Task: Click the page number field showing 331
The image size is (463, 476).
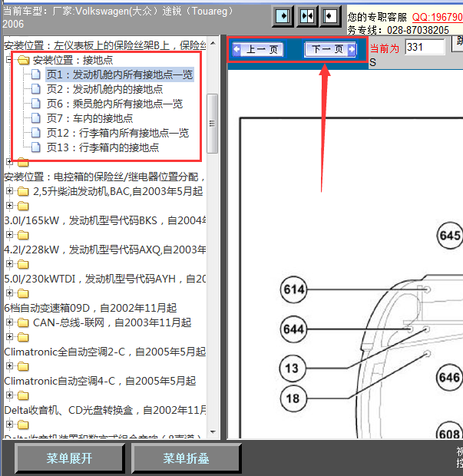Action: (425, 47)
